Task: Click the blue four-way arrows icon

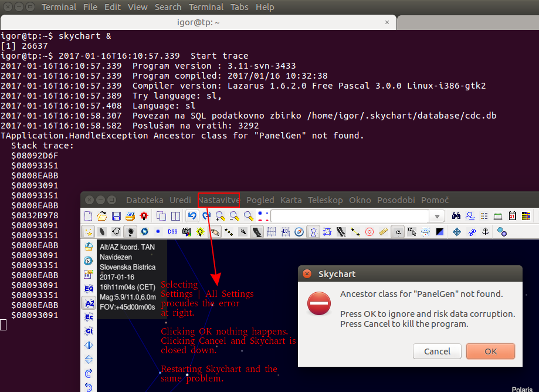Action: 457,232
